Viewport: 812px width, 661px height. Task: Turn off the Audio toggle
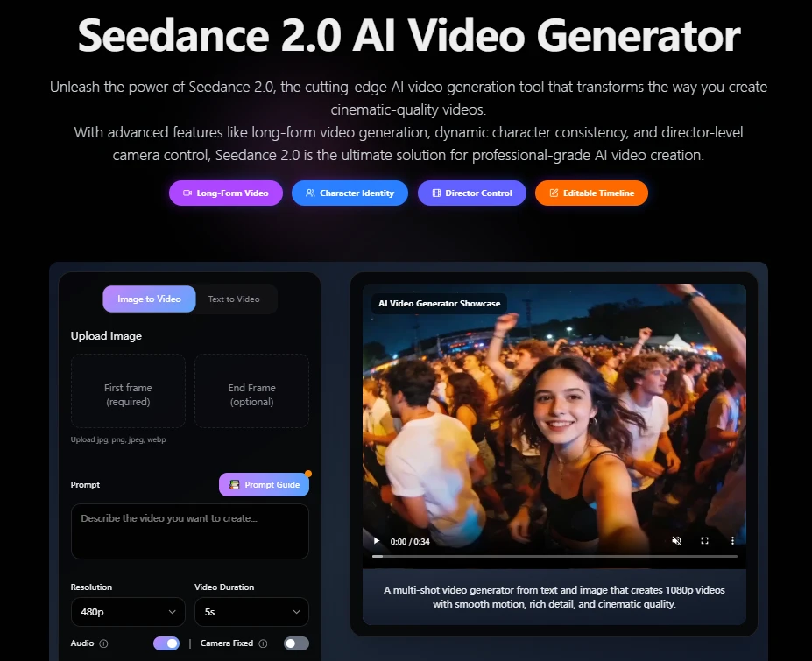click(166, 643)
